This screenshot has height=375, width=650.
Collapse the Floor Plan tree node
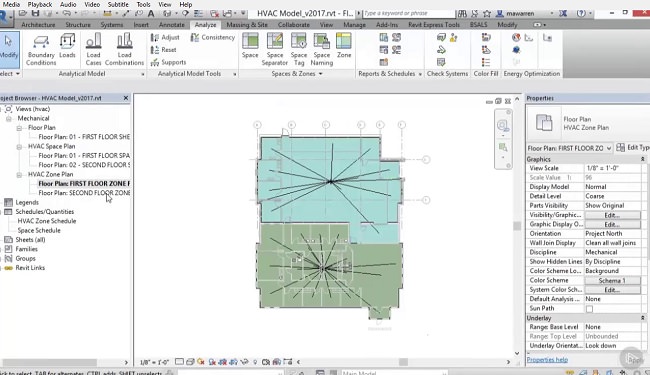19,128
